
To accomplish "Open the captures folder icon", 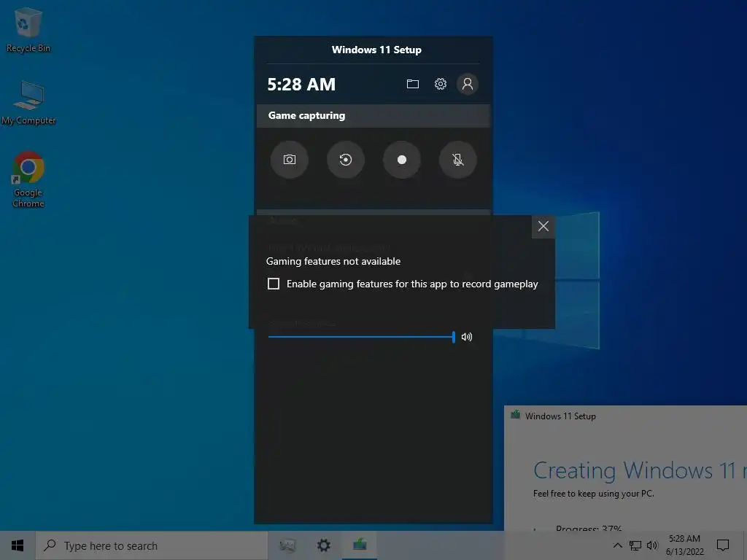I will (x=413, y=85).
